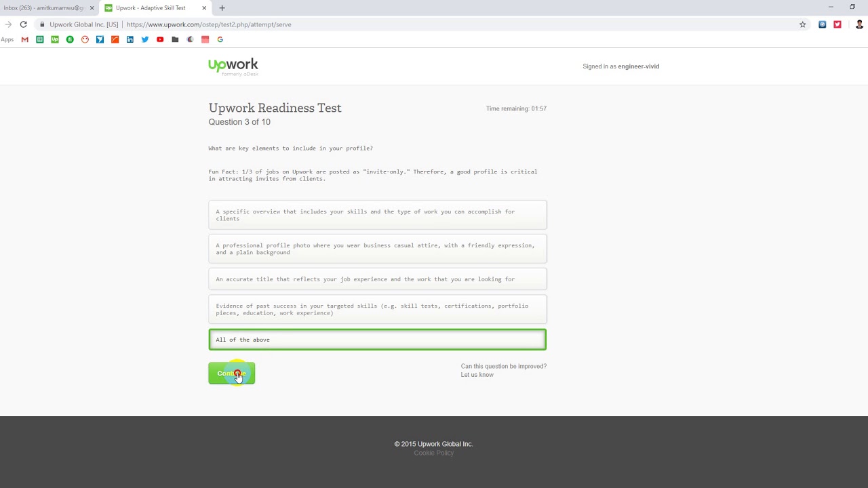Open the Apps shortcut in bookmarks bar
This screenshot has width=868, height=488.
click(7, 39)
